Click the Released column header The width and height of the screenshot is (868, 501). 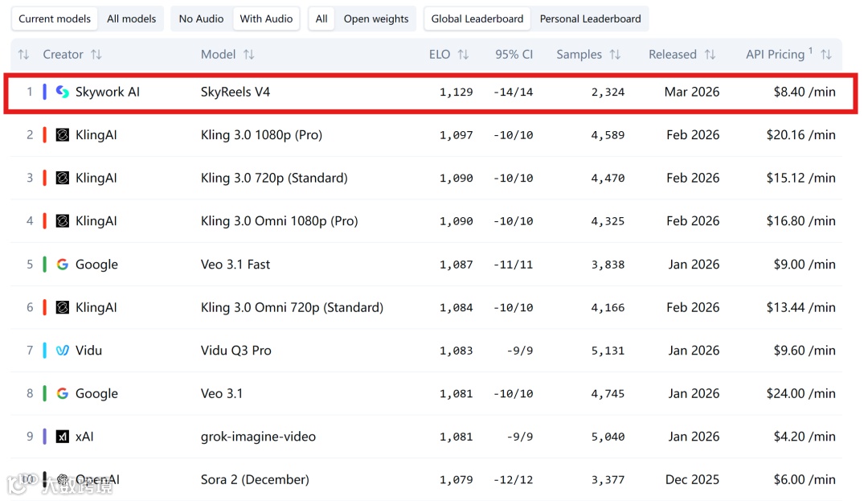[673, 54]
